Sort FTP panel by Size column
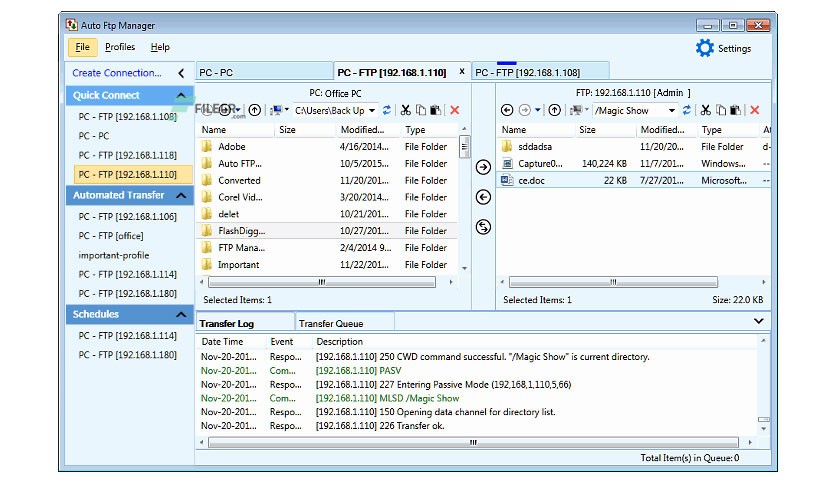Screen dimensions: 836x484 pyautogui.click(x=606, y=130)
